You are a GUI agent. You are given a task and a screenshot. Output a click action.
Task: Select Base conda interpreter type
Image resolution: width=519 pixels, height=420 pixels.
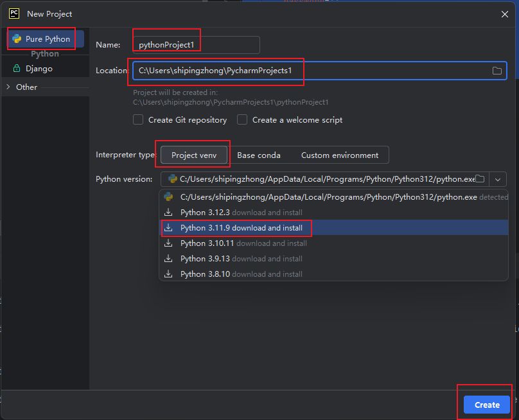[x=259, y=155]
